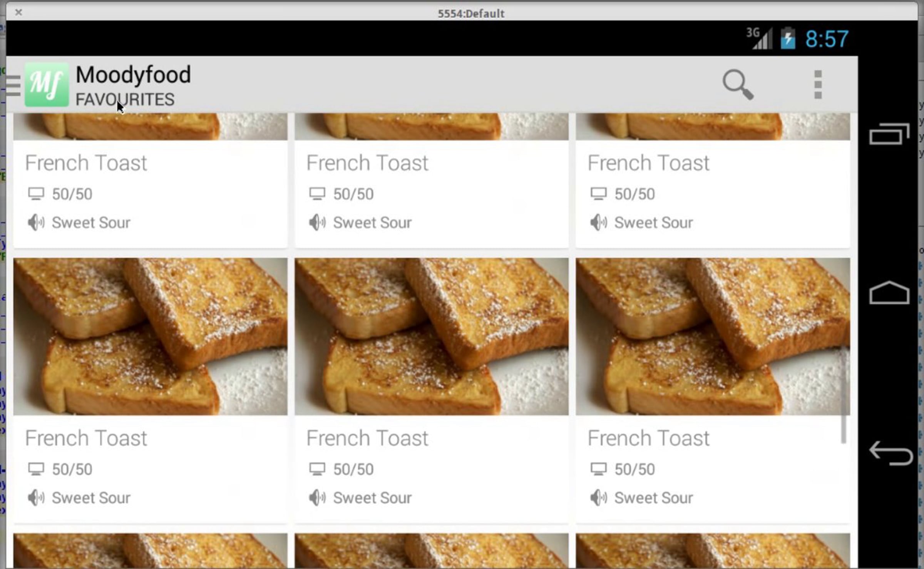Viewport: 924px width, 569px height.
Task: Open the three-dot overflow menu
Action: coord(818,84)
